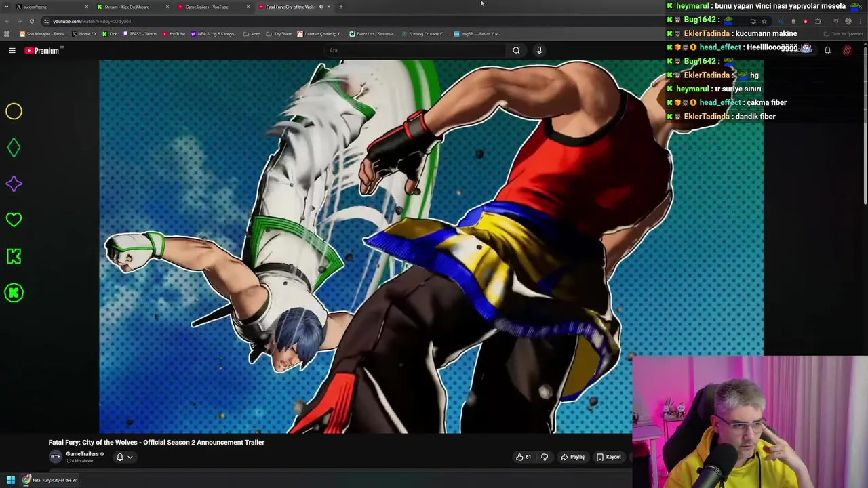
Task: Open the KeyGivers bookmarks folder
Action: (279, 34)
